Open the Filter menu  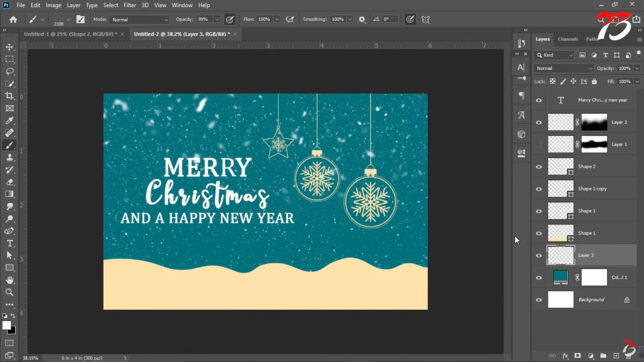(130, 5)
